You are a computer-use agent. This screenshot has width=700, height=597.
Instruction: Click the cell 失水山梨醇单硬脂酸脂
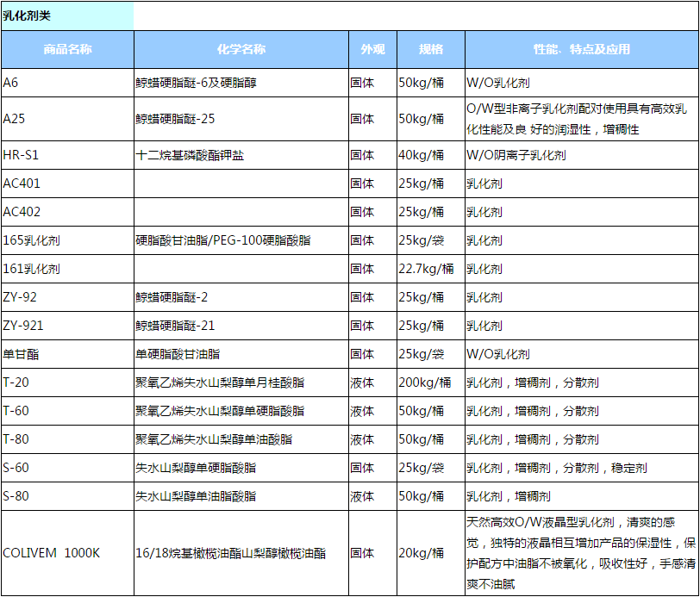pos(241,468)
